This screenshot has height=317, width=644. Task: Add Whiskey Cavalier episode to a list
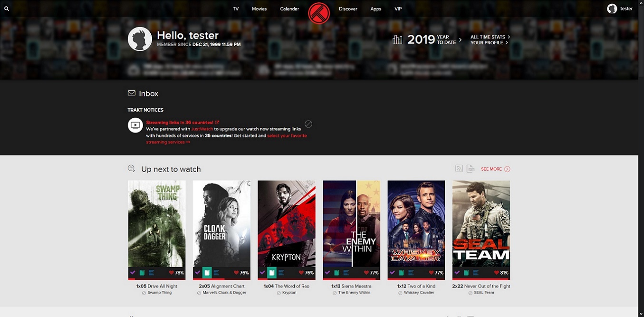[x=411, y=273]
